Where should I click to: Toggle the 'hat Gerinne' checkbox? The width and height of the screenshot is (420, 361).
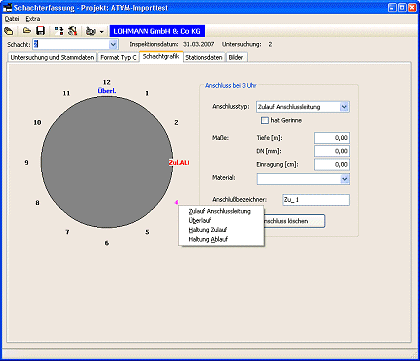[265, 120]
